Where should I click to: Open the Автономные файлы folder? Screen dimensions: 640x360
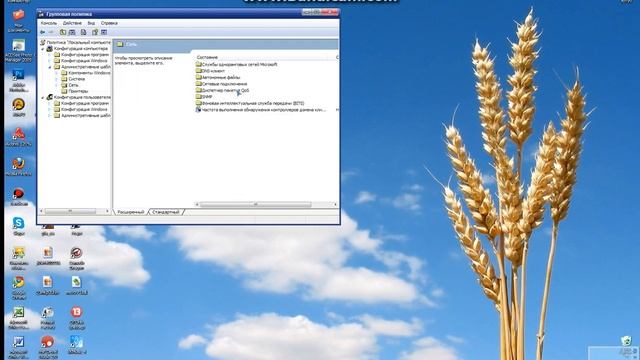tap(218, 78)
